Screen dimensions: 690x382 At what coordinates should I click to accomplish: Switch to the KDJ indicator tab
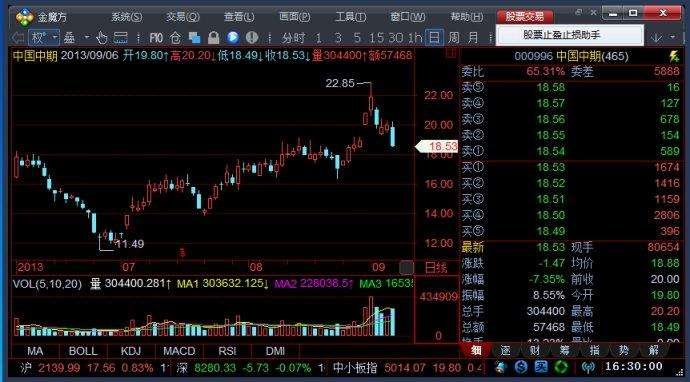click(131, 351)
